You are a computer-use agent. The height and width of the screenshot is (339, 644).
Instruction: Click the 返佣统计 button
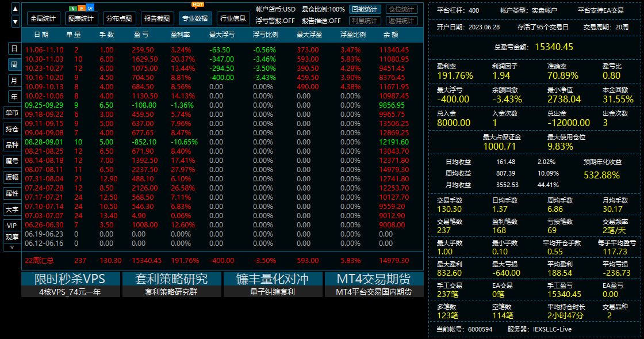(x=402, y=21)
